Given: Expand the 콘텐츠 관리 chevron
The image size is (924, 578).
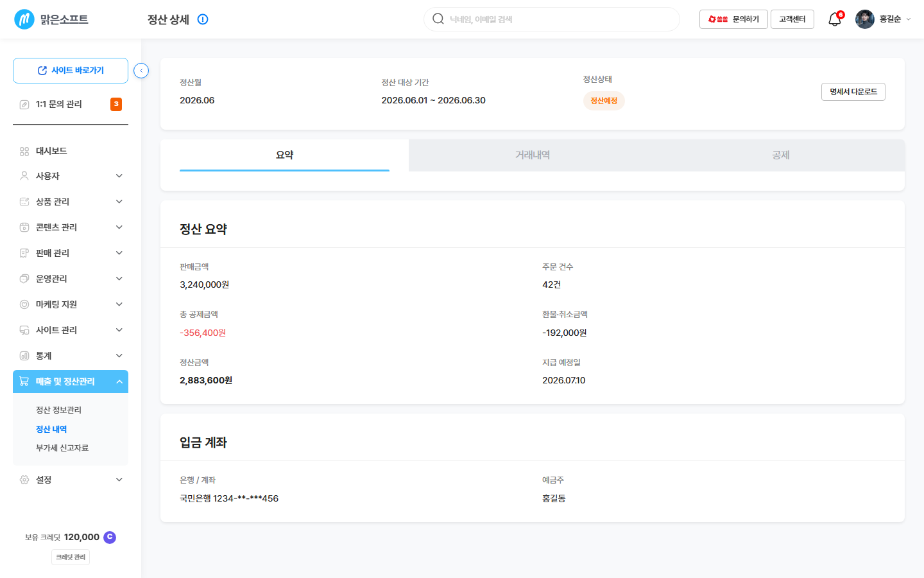Looking at the screenshot, I should click(x=119, y=227).
